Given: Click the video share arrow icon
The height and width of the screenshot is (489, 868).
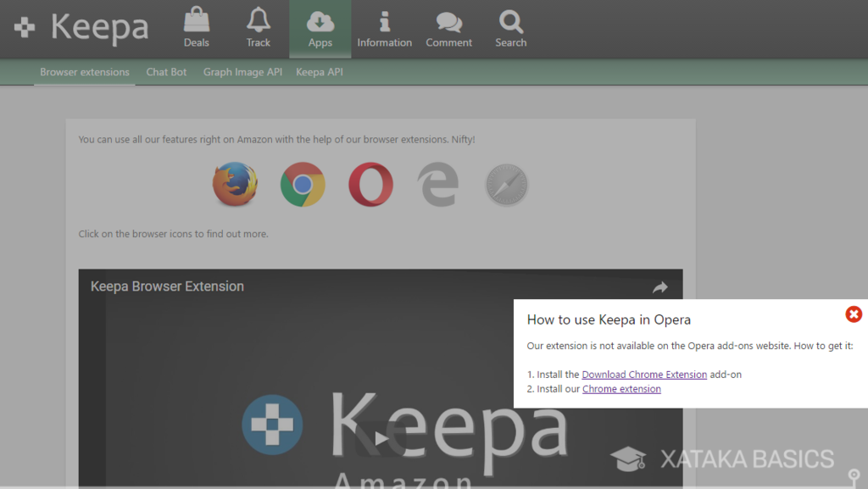Looking at the screenshot, I should point(660,288).
